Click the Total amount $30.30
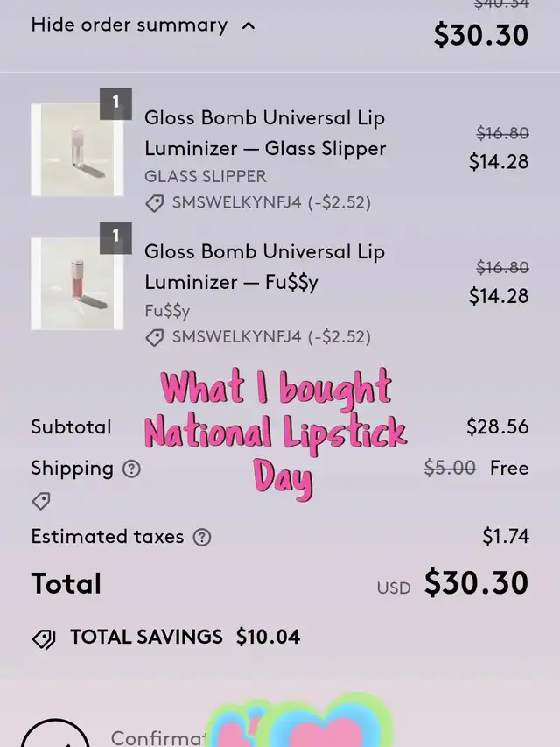560x747 pixels. [x=476, y=583]
